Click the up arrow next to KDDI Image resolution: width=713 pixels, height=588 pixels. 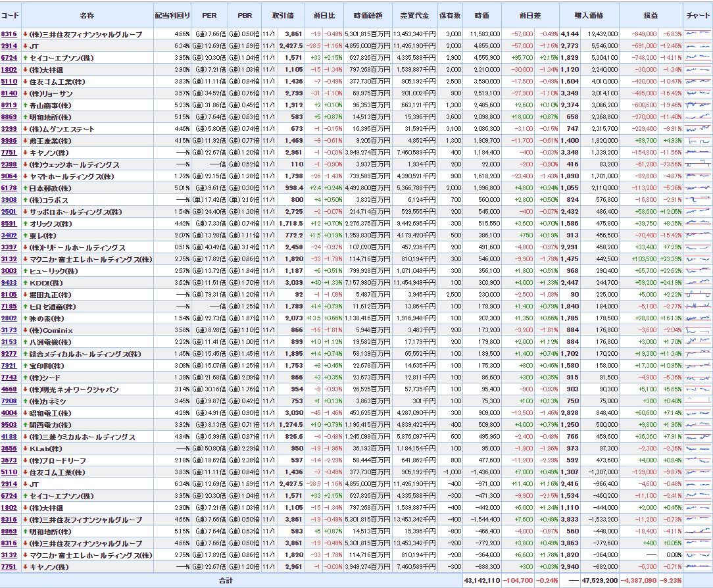pyautogui.click(x=25, y=283)
